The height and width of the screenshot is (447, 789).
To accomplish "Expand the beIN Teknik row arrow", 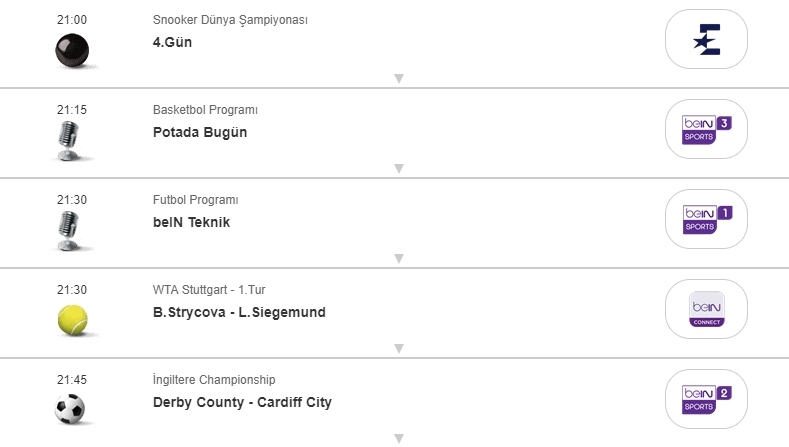I will [x=398, y=258].
